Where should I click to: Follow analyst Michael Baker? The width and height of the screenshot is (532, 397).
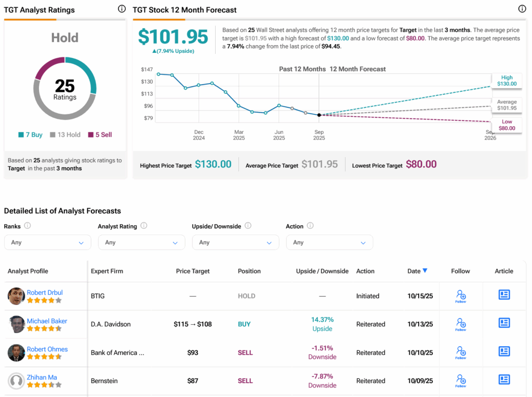461,324
